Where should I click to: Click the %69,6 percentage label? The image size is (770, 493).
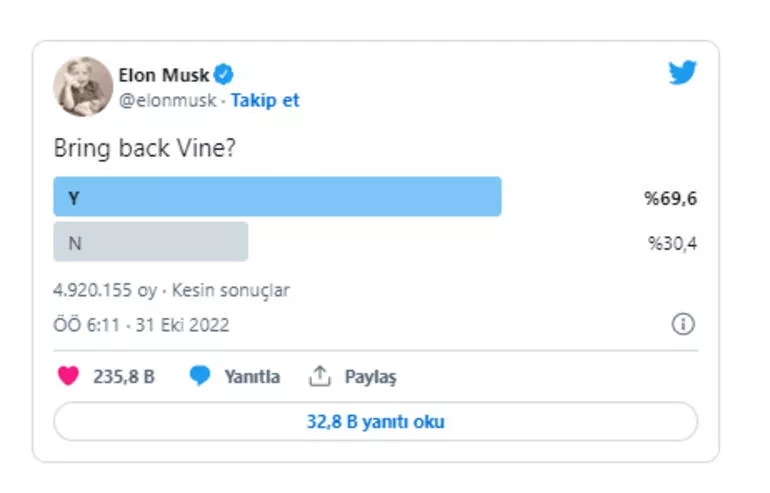coord(671,198)
